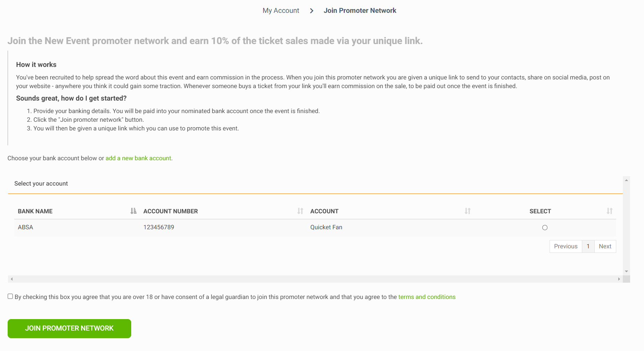Select page 1 in pagination

(588, 246)
